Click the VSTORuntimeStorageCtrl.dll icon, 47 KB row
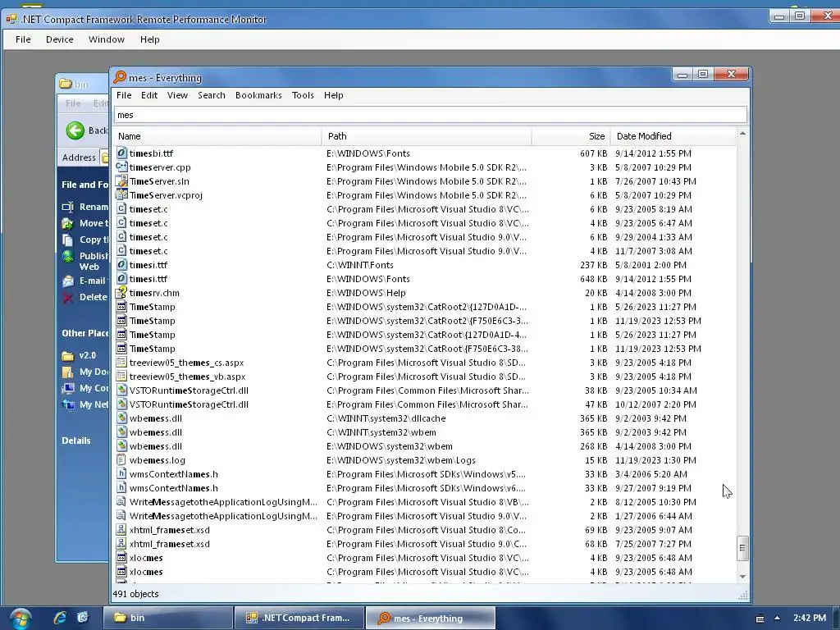This screenshot has height=630, width=840. click(121, 404)
